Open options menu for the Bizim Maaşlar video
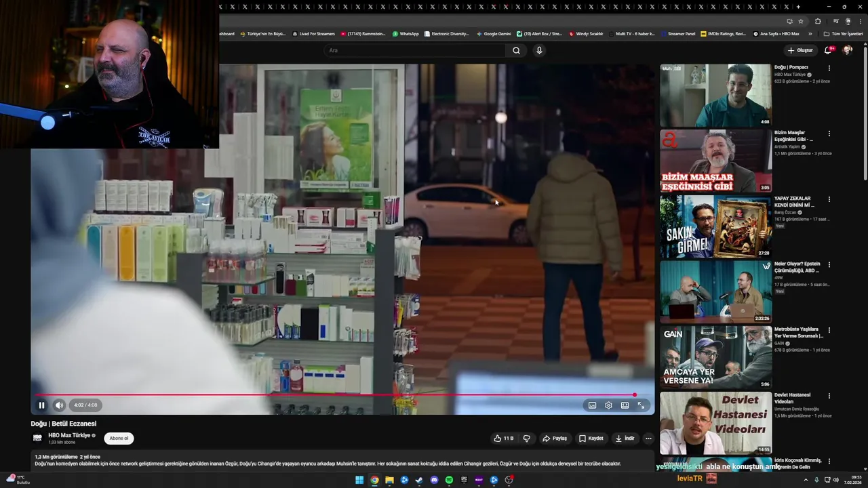 click(829, 134)
